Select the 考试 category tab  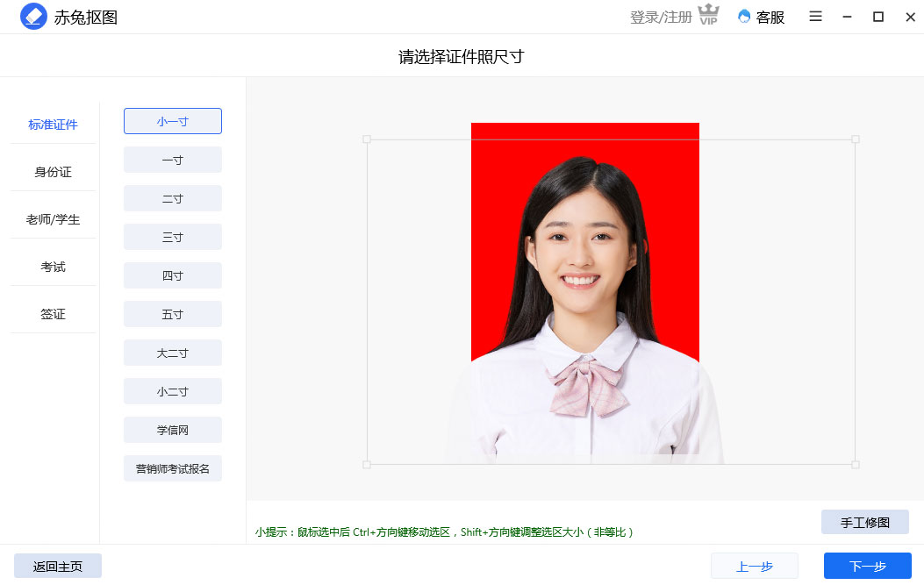[x=53, y=267]
